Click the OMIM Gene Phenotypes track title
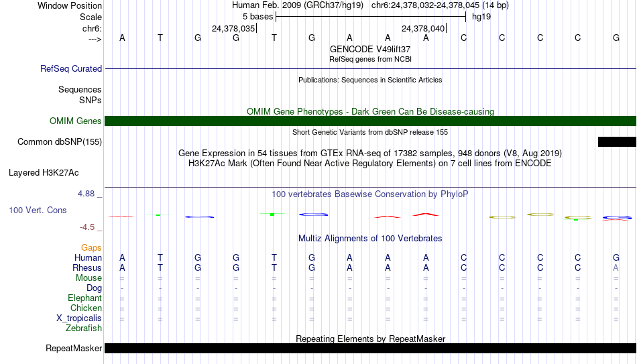Screen dimensions: 637x364 (370, 111)
